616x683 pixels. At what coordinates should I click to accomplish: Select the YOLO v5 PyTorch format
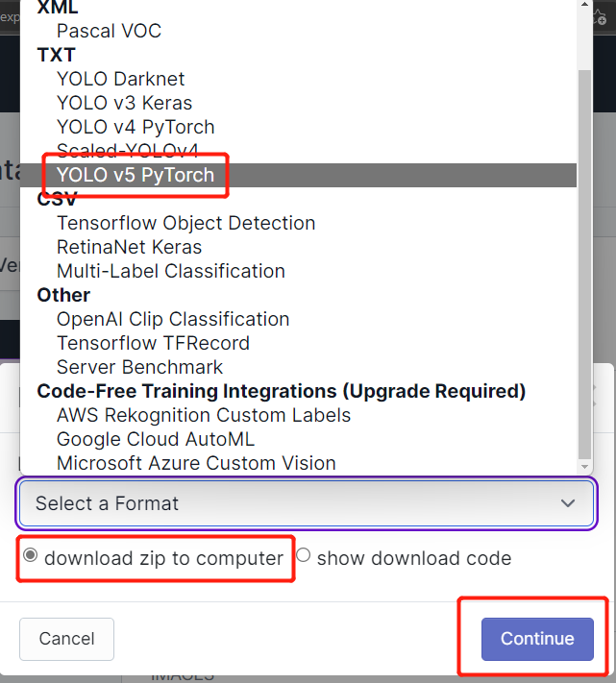coord(135,175)
